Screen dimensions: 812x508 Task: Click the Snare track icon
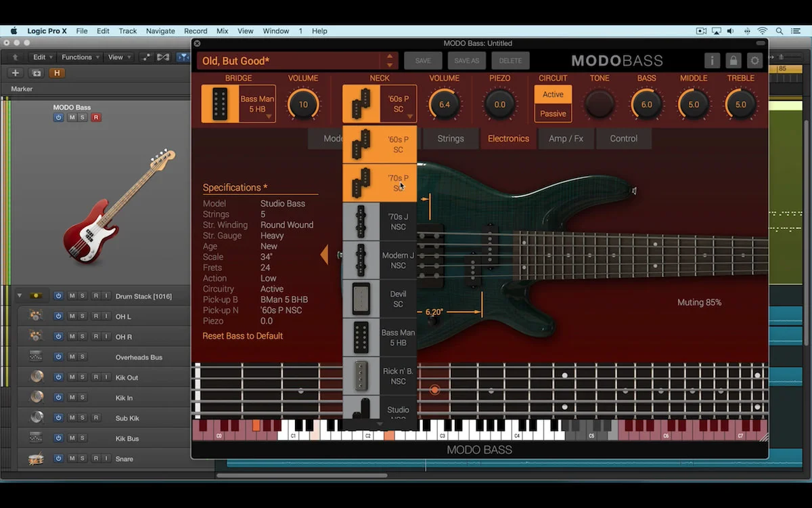[x=36, y=459]
